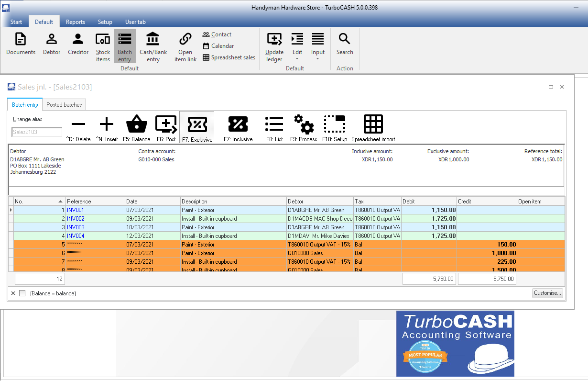Open the Open item link tool

tap(185, 47)
